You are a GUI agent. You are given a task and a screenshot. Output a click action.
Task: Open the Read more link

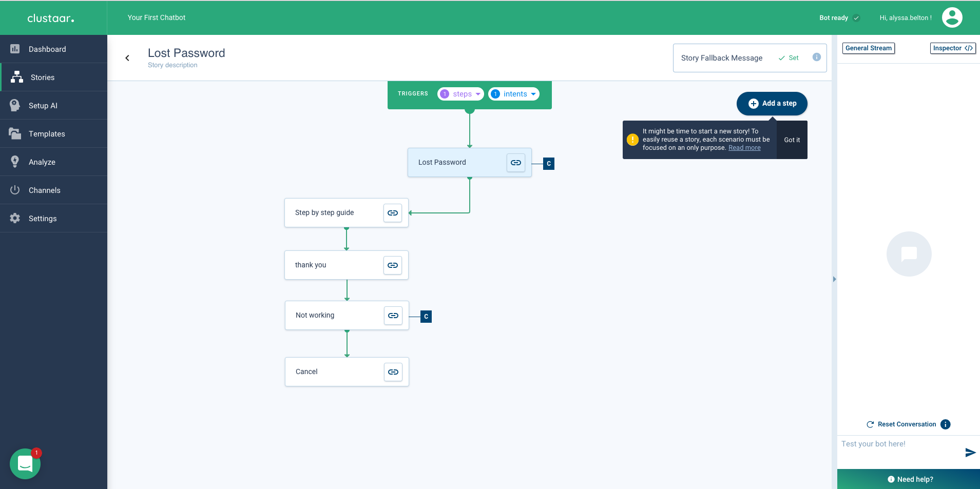click(744, 148)
